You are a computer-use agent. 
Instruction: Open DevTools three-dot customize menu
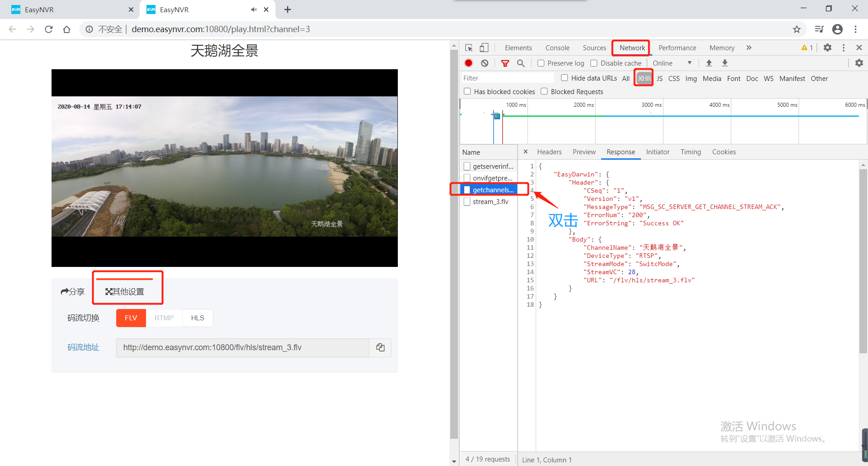click(844, 48)
